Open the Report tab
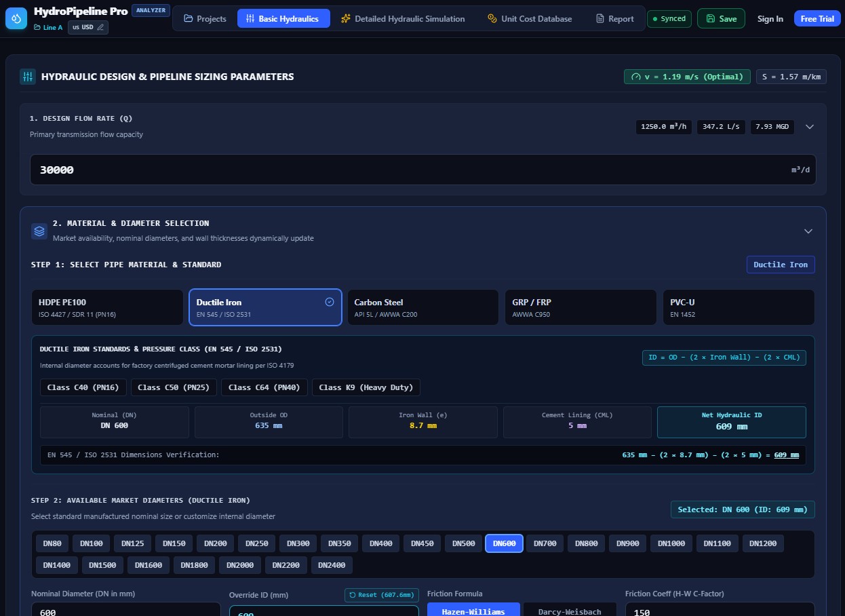The width and height of the screenshot is (845, 616). click(x=614, y=18)
